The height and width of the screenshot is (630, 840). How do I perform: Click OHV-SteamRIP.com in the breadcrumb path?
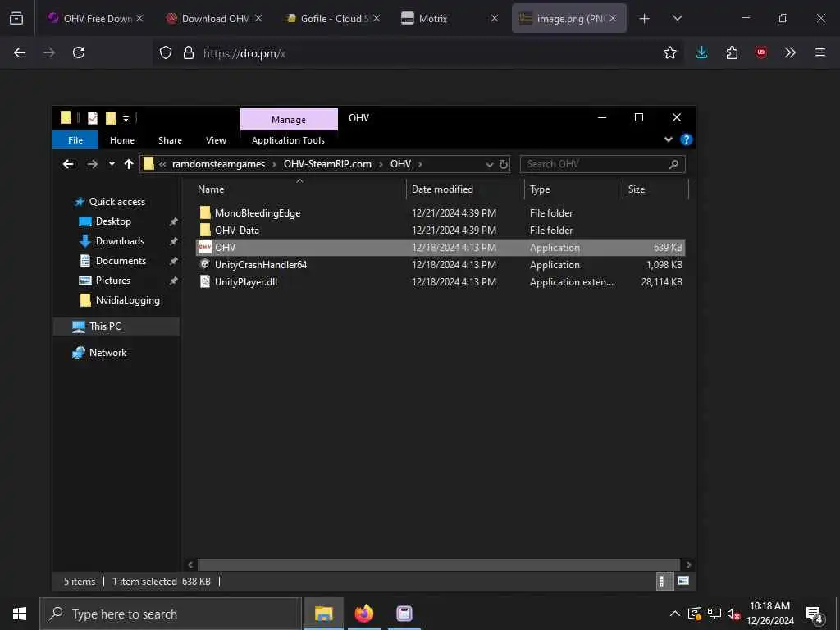[x=327, y=164]
